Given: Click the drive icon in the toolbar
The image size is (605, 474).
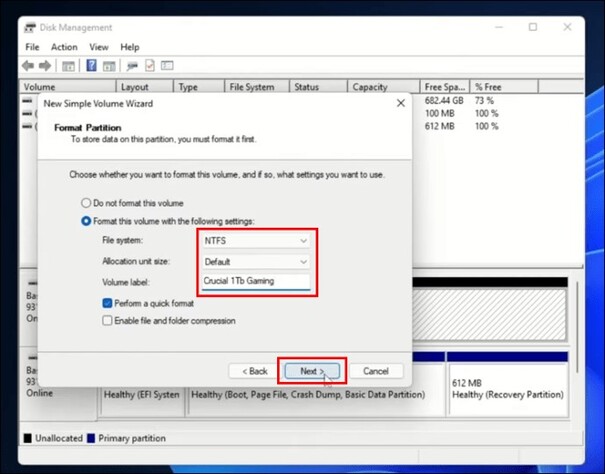Looking at the screenshot, I should [x=131, y=66].
